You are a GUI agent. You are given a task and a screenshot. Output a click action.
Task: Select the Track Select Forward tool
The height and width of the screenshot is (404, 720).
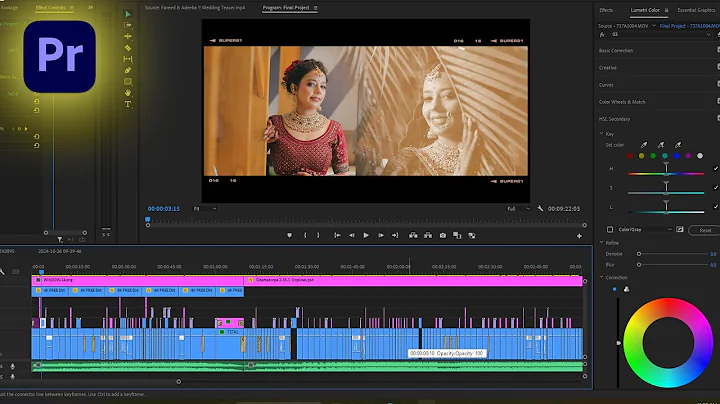coord(128,25)
